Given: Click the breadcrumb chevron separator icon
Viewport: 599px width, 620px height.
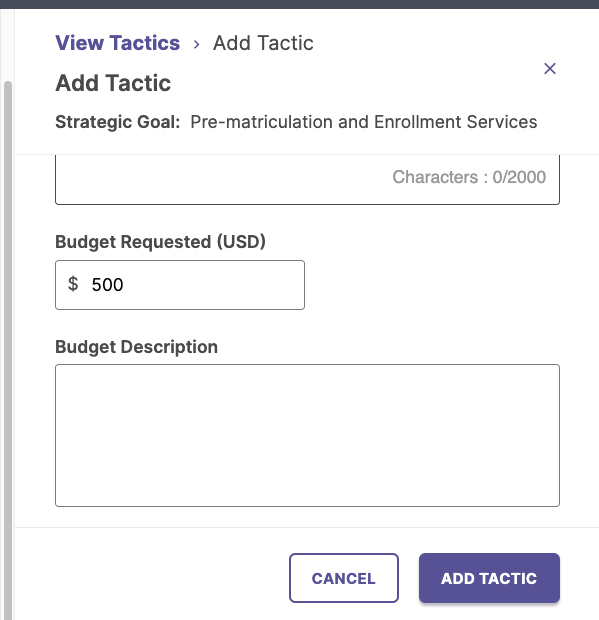Looking at the screenshot, I should click(196, 44).
